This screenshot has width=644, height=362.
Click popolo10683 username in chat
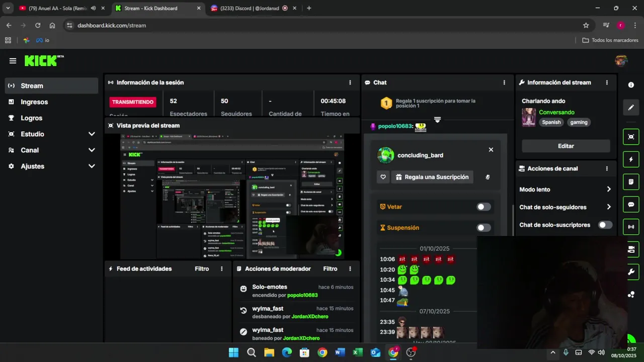coord(395,126)
